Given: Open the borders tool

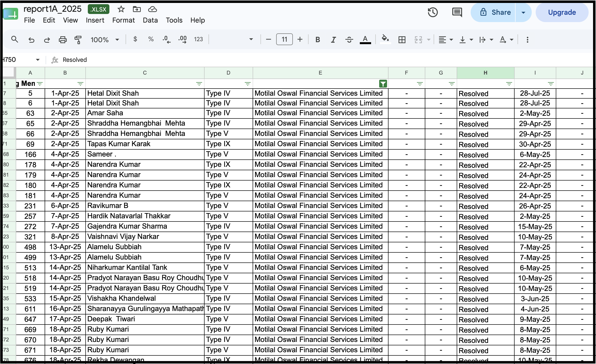Looking at the screenshot, I should coord(402,39).
